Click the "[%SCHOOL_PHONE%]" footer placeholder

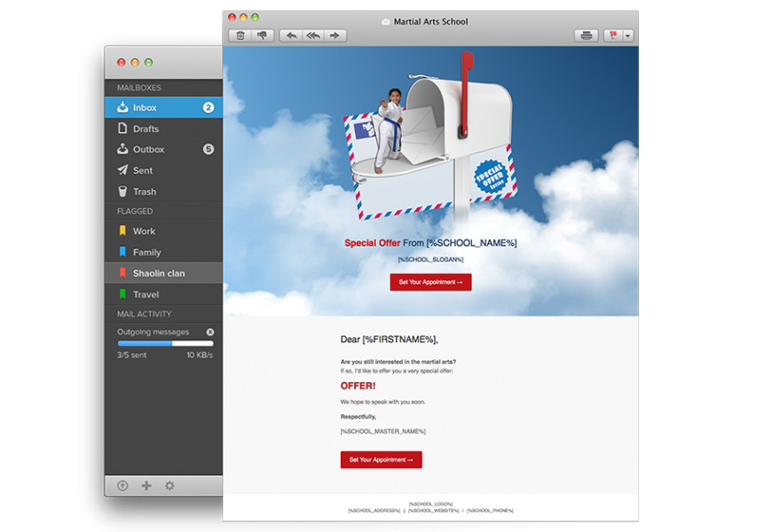coord(491,511)
